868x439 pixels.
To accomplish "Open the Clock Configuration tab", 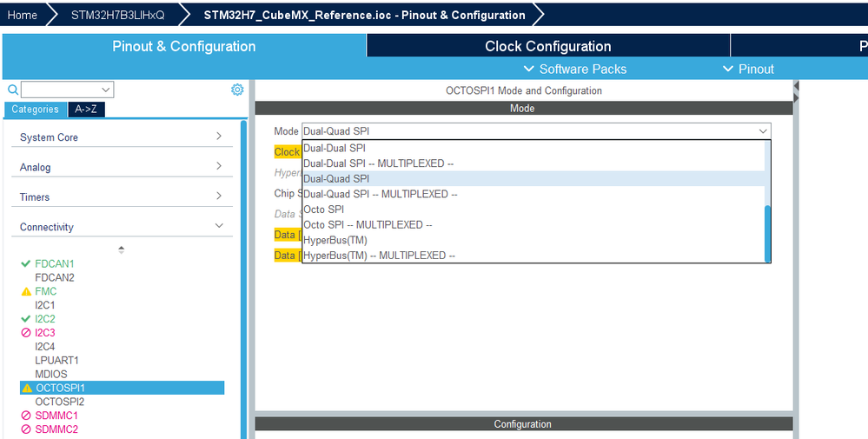I will coord(548,46).
